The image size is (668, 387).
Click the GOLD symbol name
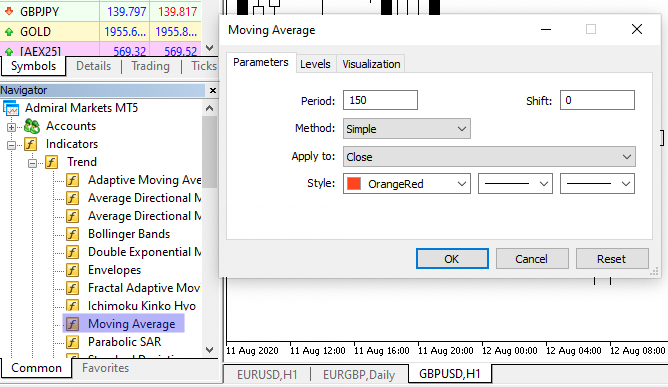pos(35,32)
